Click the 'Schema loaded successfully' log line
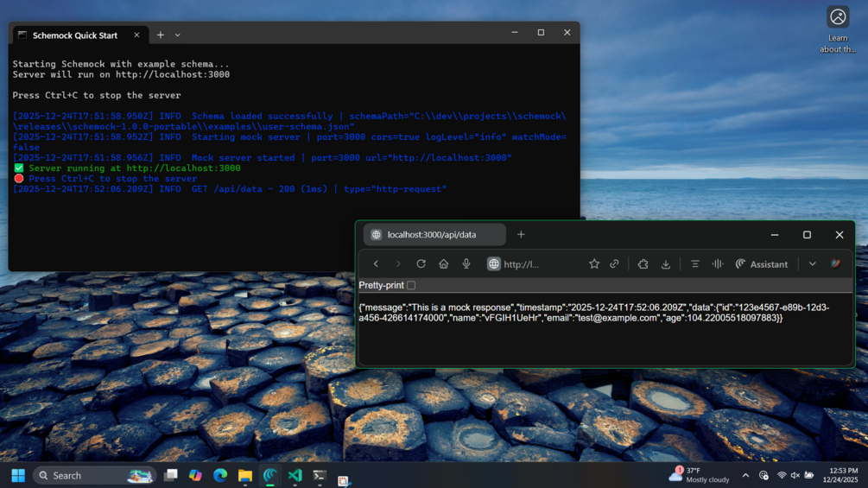Screen dimensions: 868x488 coord(289,121)
